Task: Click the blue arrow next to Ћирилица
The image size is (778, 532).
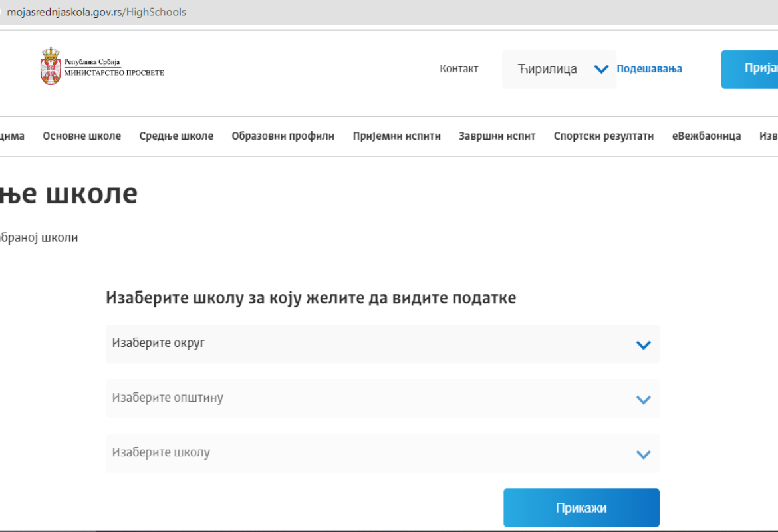Action: [602, 68]
